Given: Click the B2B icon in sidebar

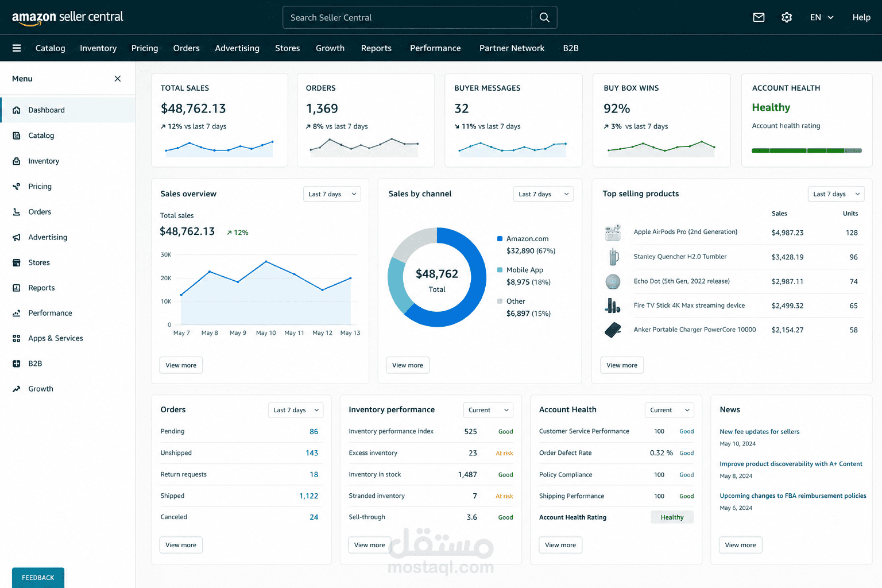Looking at the screenshot, I should [17, 363].
